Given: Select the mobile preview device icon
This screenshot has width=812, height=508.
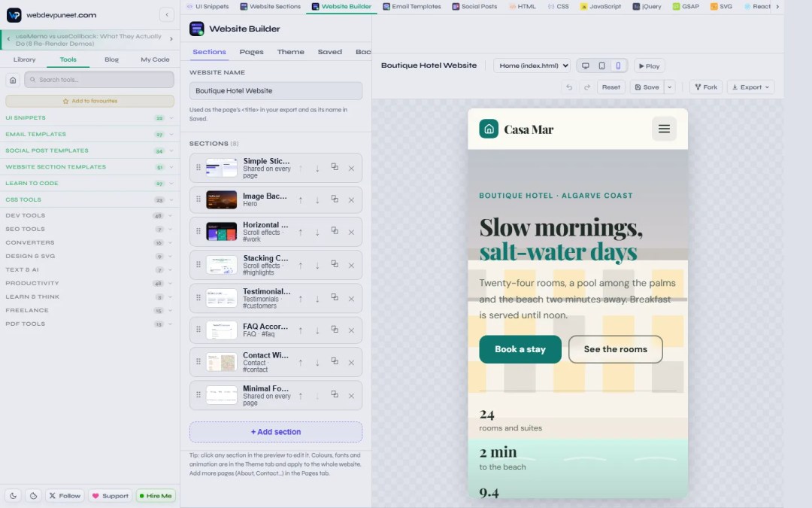Looking at the screenshot, I should click(618, 65).
